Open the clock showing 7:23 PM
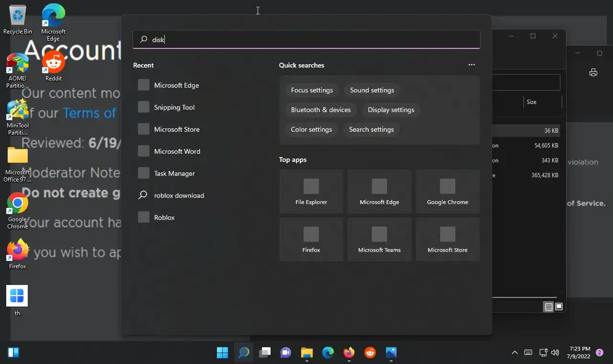613x364 pixels. click(579, 353)
